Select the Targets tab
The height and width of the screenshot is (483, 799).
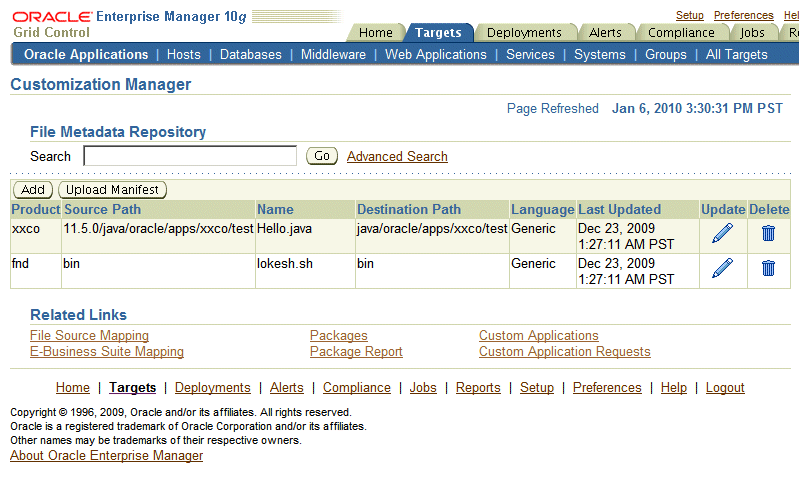click(438, 33)
